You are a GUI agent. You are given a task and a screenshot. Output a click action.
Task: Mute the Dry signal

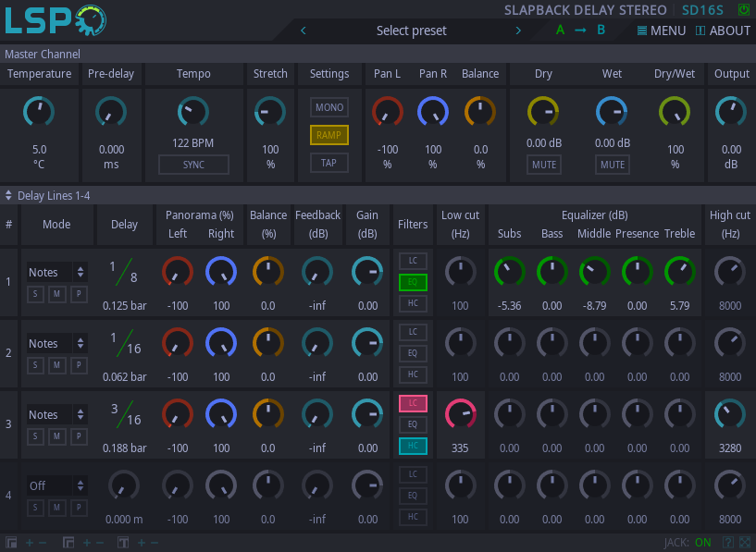coord(544,165)
